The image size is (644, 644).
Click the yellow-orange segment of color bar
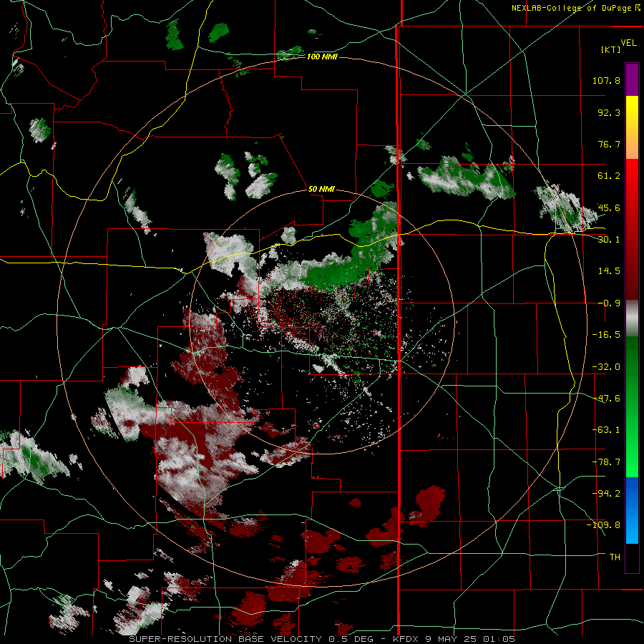pos(632,127)
